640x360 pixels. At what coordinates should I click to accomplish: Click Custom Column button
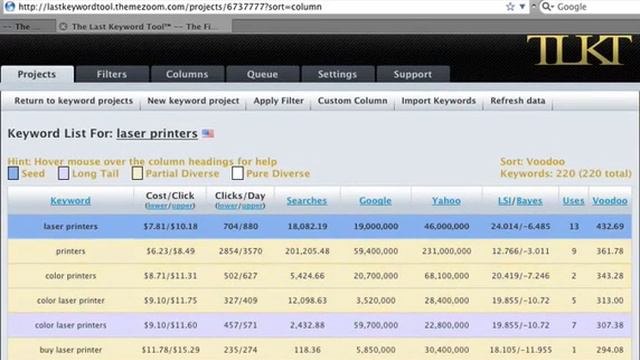(x=353, y=101)
